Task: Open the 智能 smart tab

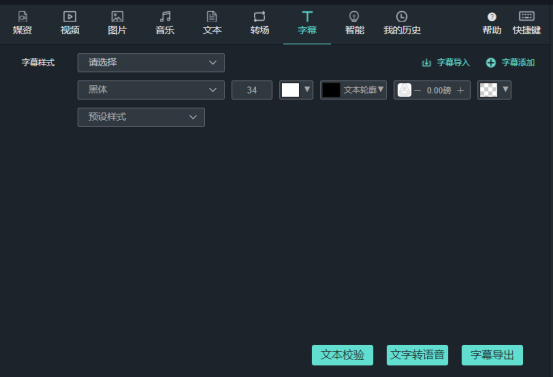Action: [354, 23]
